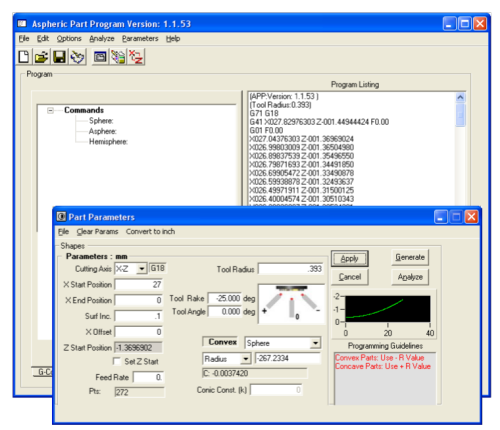Select Hemisphere in the Commands tree
The height and width of the screenshot is (430, 500).
(108, 142)
